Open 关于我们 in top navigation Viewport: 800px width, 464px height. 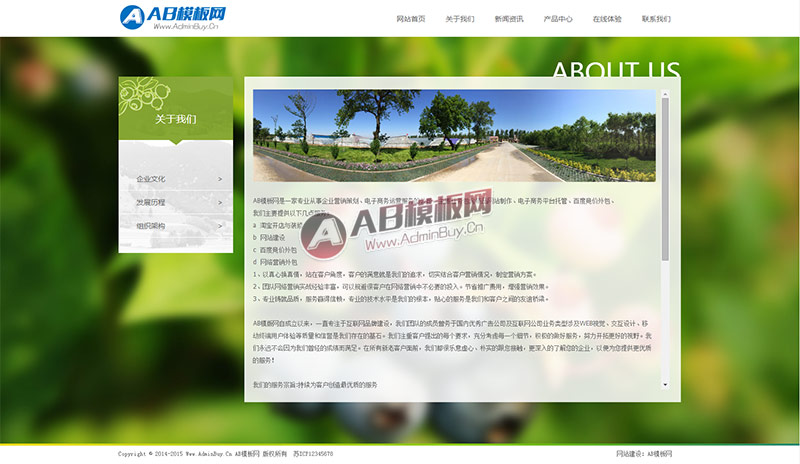[460, 19]
